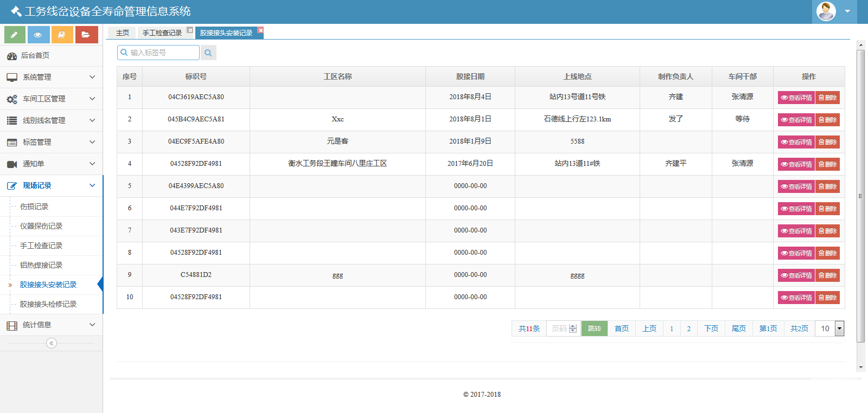Screen dimensions: 868x413
Task: Click the blue eye view icon
Action: [39, 35]
